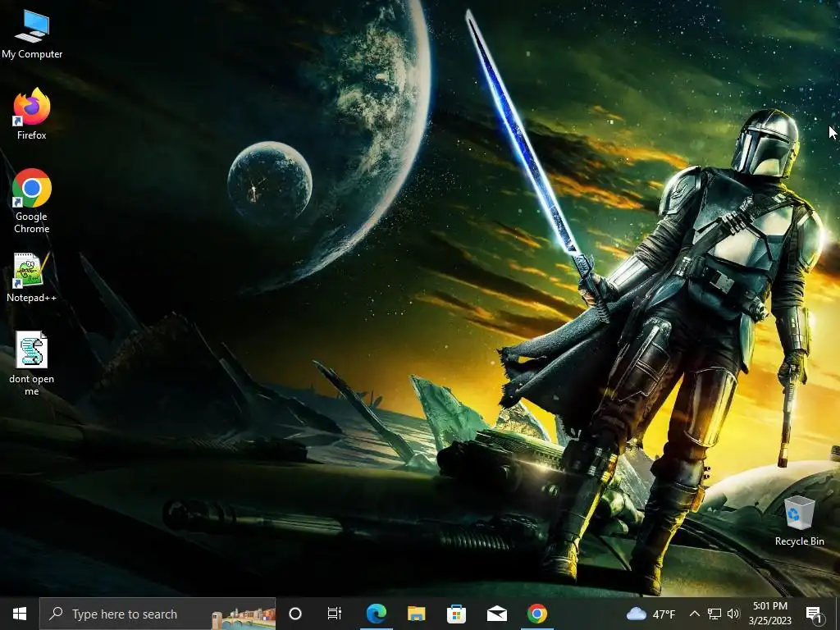
Task: Select the Notepad++ desktop shortcut
Action: click(x=32, y=277)
